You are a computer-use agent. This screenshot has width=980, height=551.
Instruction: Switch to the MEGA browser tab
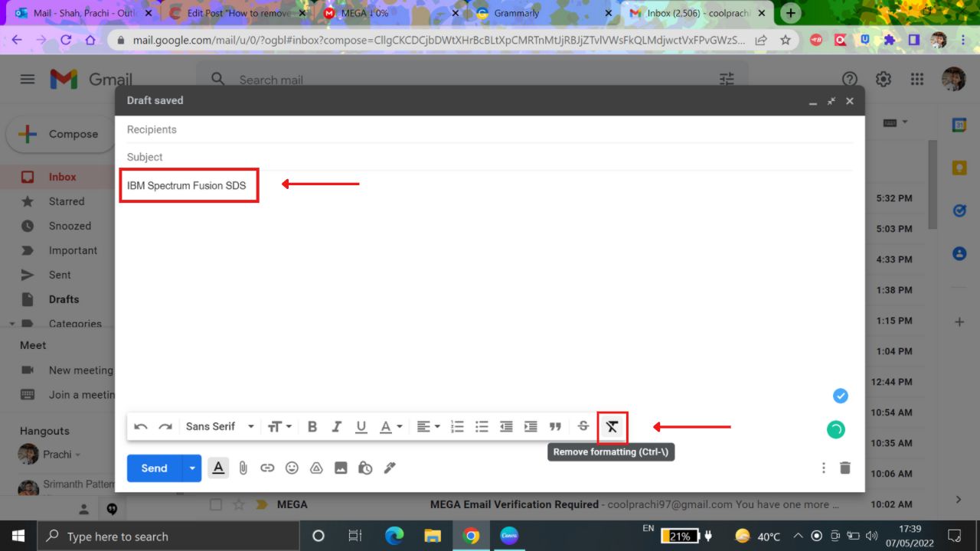point(390,13)
